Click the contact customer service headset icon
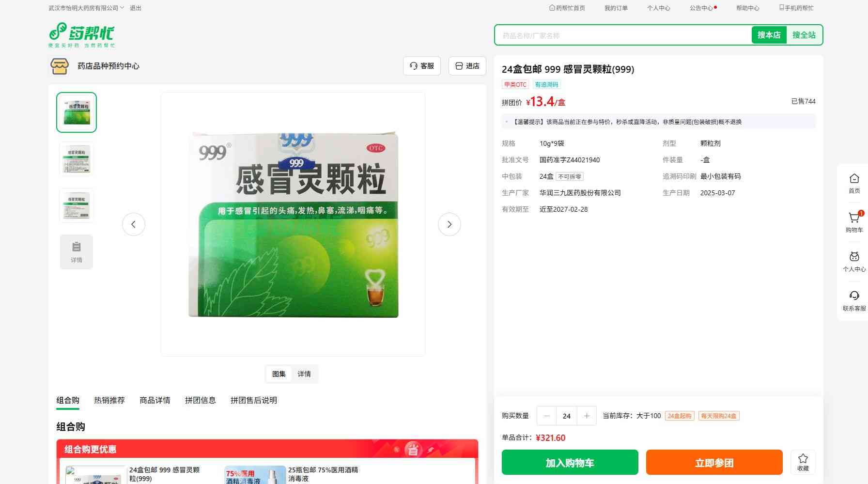Image resolution: width=868 pixels, height=484 pixels. pyautogui.click(x=854, y=296)
